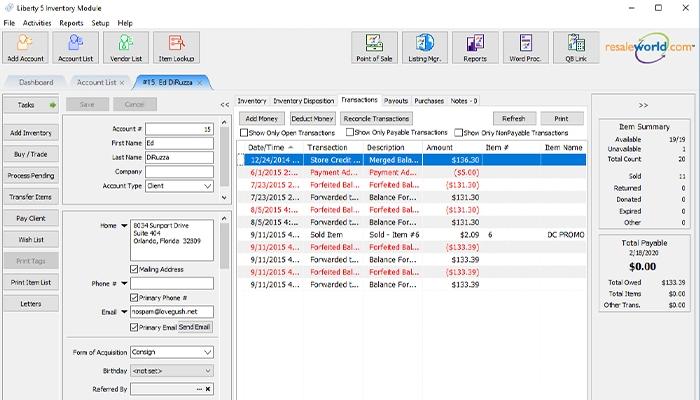Image resolution: width=700 pixels, height=400 pixels.
Task: Click the Refresh button
Action: [514, 119]
